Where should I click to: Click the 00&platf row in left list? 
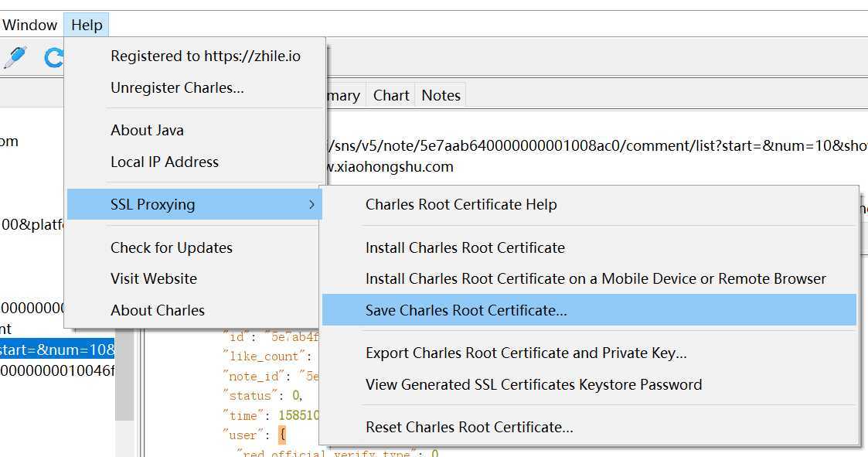click(x=32, y=225)
